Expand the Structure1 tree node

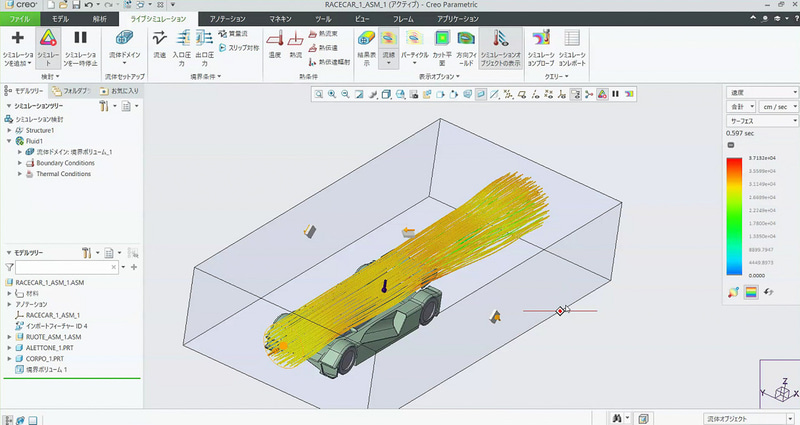9,131
